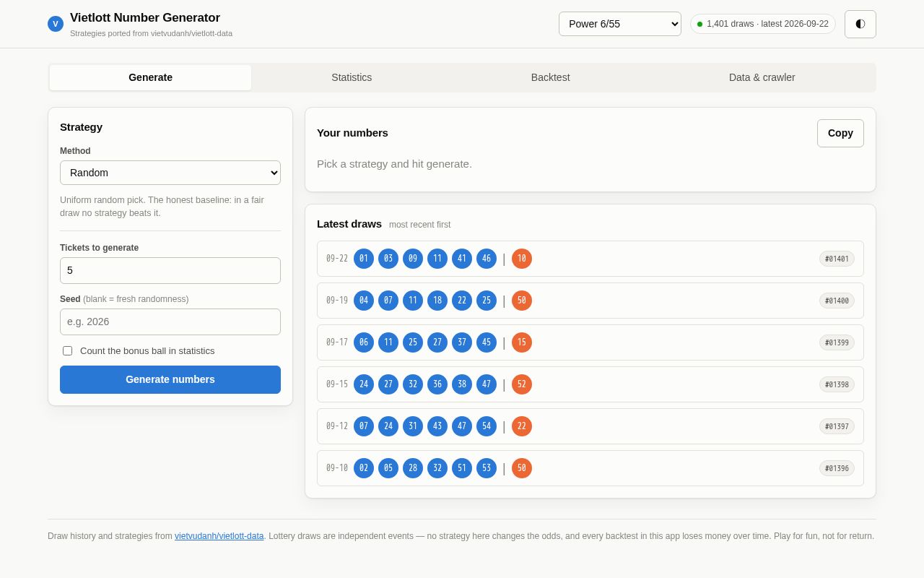Open the Backtest tab

(x=551, y=77)
